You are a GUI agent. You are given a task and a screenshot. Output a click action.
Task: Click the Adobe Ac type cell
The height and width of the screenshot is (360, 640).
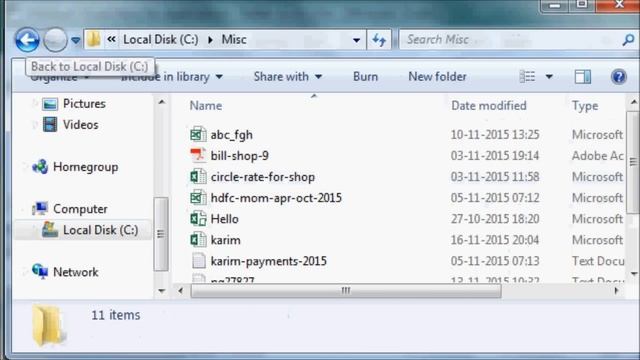point(598,156)
